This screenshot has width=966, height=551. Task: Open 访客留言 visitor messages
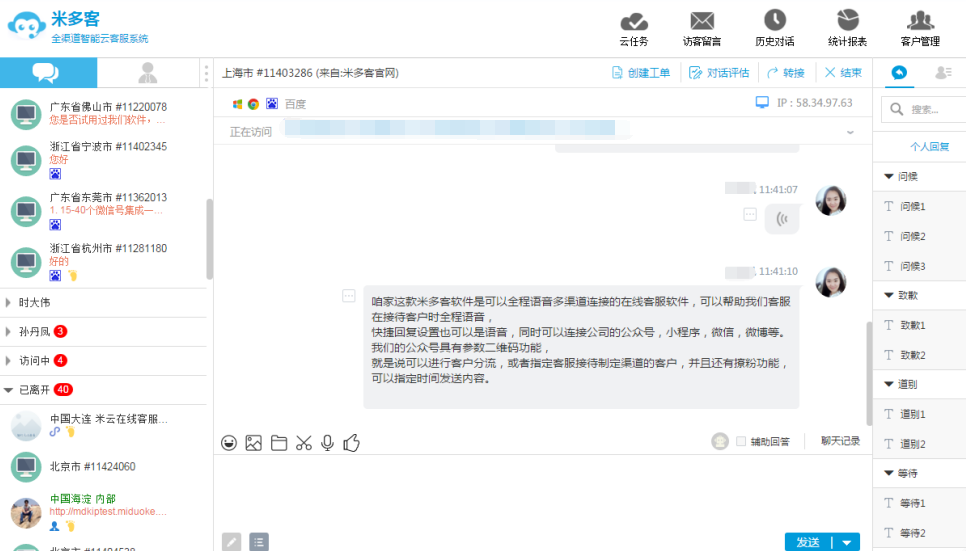coord(702,28)
